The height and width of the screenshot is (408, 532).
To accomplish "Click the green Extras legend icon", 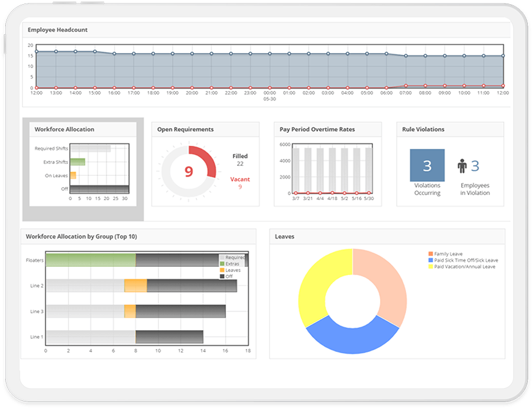I will (222, 264).
